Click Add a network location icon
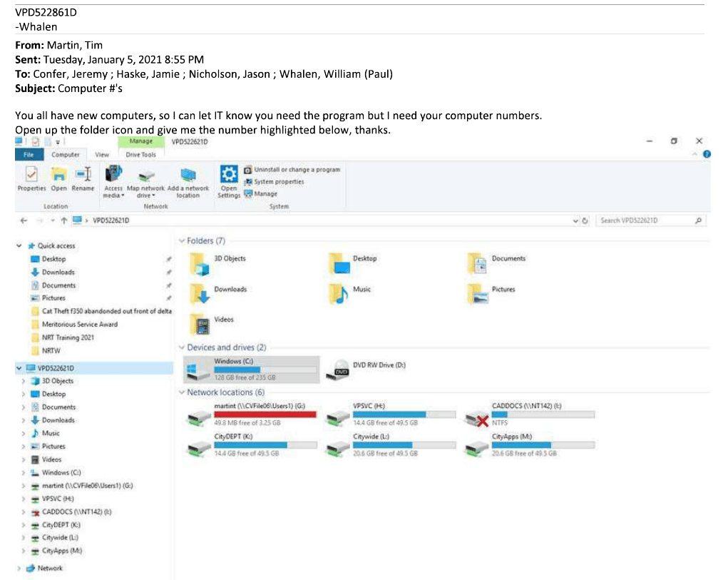 point(188,175)
